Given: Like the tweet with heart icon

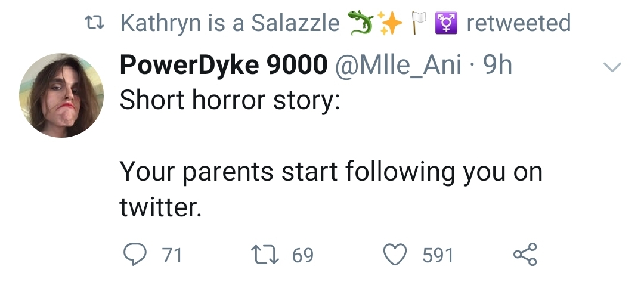Looking at the screenshot, I should [x=395, y=255].
